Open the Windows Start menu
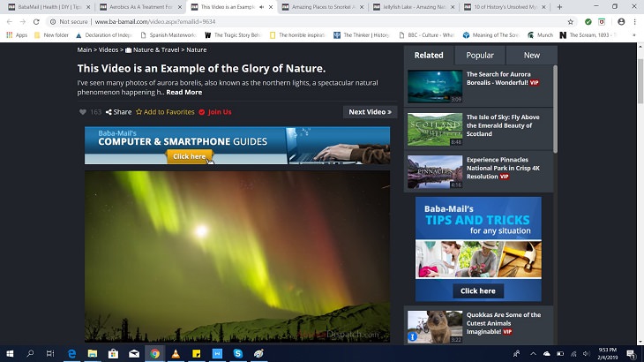 pyautogui.click(x=10, y=353)
